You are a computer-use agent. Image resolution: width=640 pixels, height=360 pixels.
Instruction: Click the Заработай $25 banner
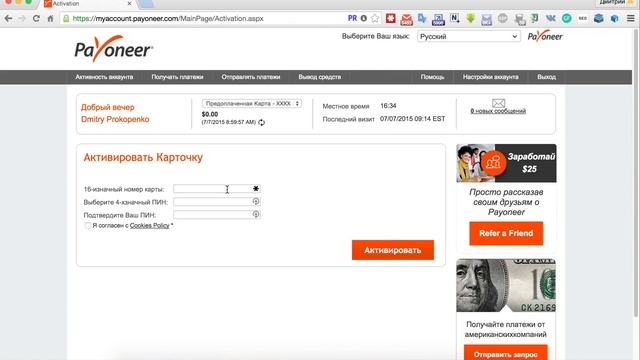tap(506, 163)
